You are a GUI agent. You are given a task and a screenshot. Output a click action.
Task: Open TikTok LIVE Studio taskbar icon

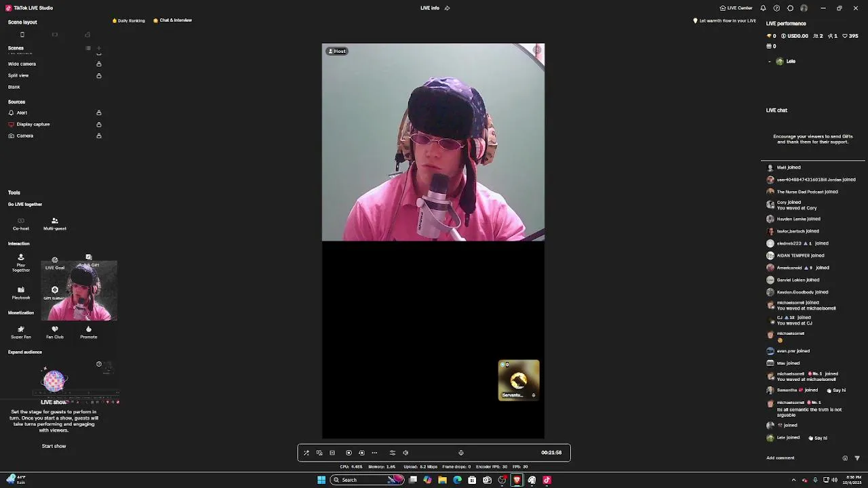547,480
